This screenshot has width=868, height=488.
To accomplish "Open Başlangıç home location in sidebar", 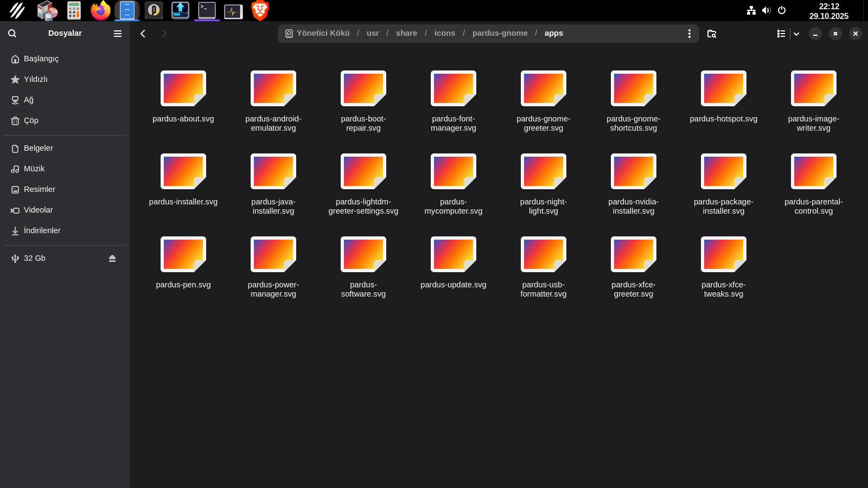I will coord(41,59).
